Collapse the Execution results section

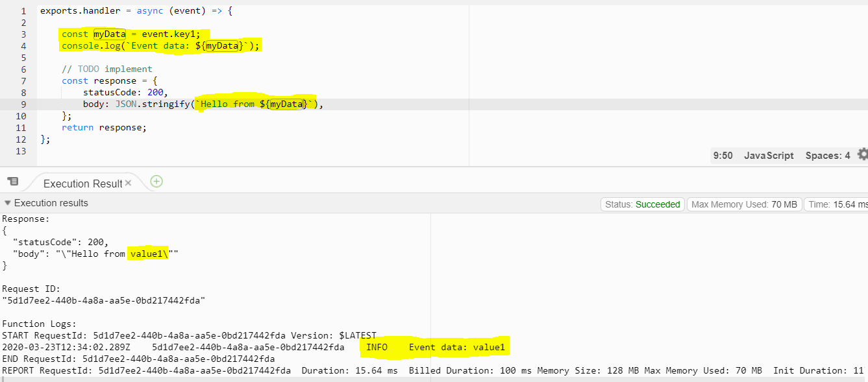[x=8, y=203]
